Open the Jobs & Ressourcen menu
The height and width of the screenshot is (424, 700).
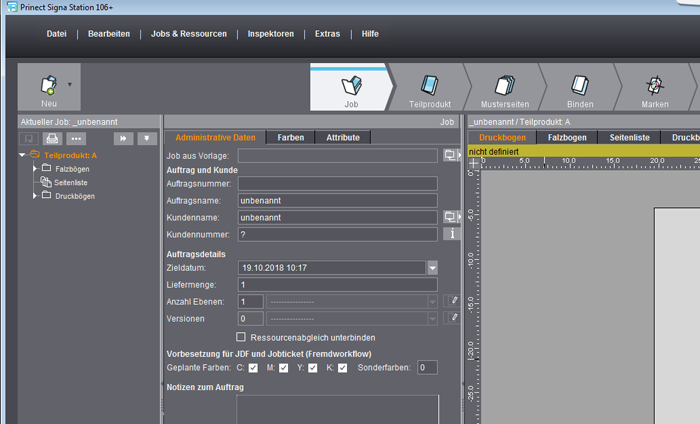click(189, 34)
